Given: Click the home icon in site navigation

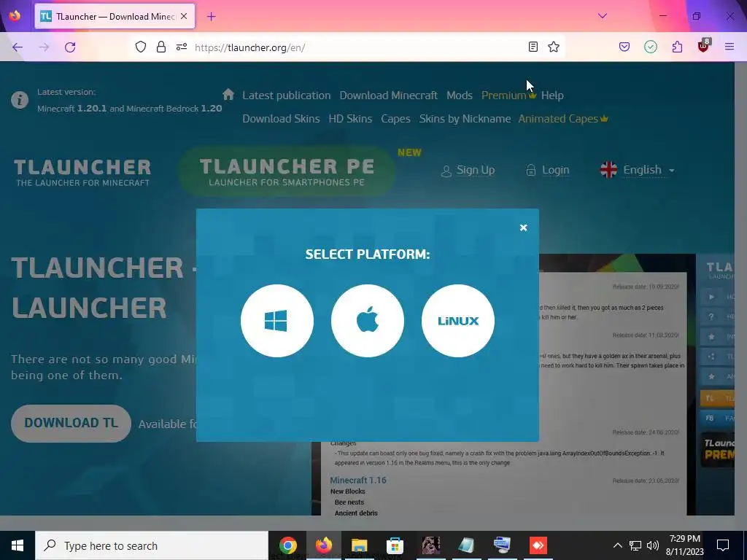Looking at the screenshot, I should tap(228, 94).
